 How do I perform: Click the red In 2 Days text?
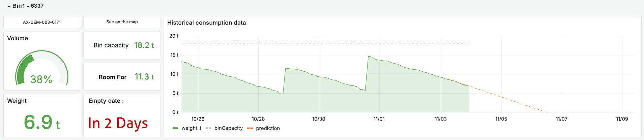tap(118, 123)
